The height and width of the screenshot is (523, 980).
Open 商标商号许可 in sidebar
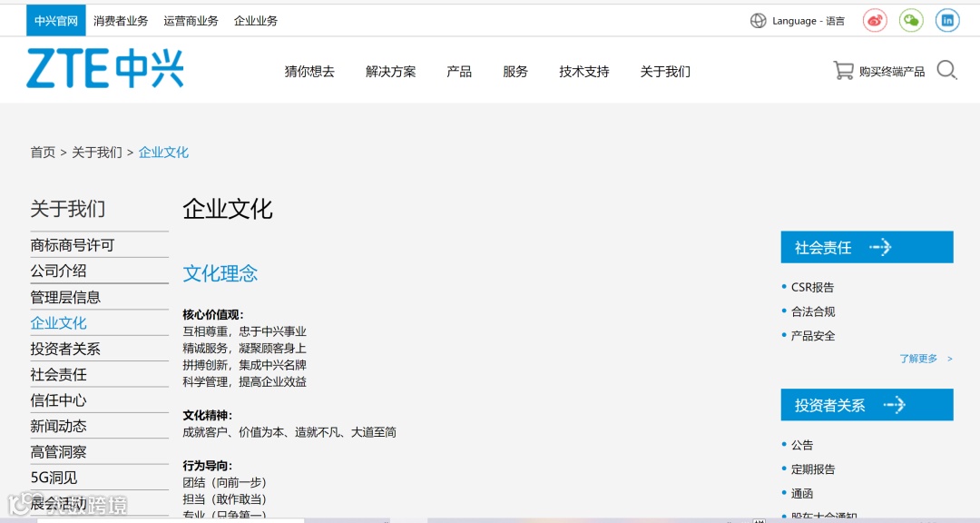(73, 245)
